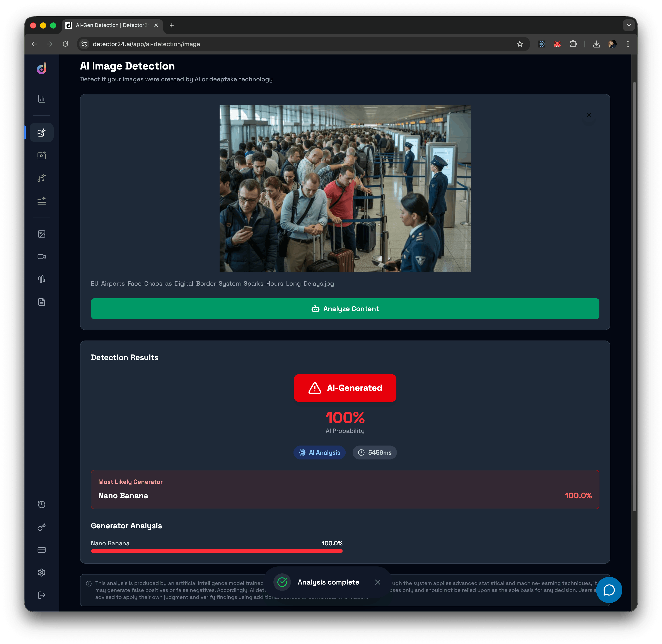Open the Chrome three-dot menu

click(x=628, y=44)
